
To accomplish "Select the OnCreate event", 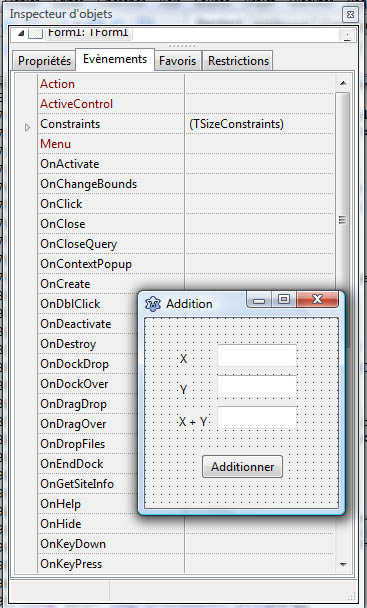I will (65, 284).
